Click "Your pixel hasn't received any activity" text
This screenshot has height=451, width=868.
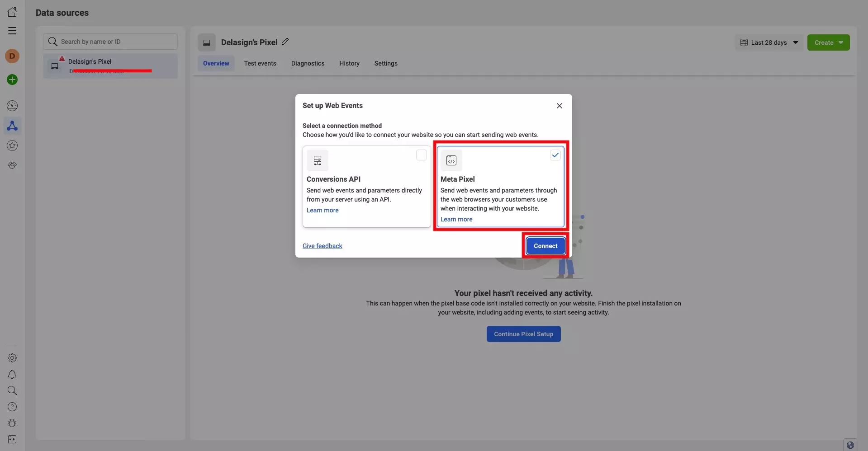click(523, 293)
